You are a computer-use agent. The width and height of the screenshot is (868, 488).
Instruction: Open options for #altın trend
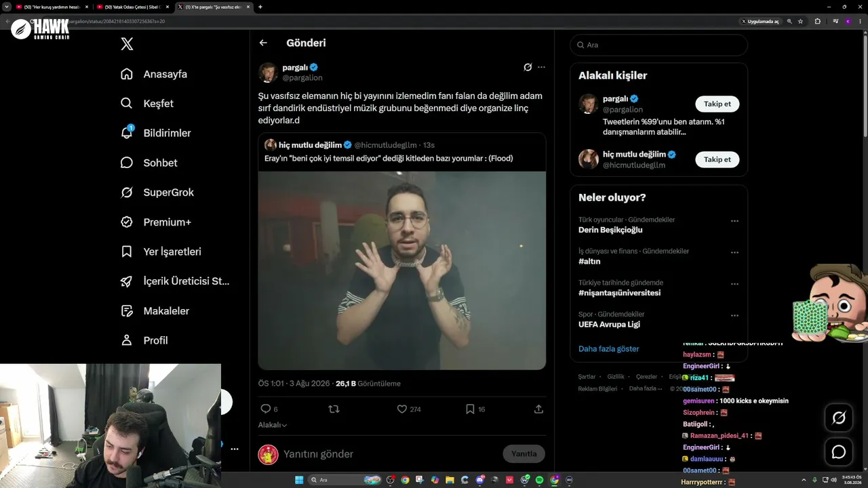[734, 252]
